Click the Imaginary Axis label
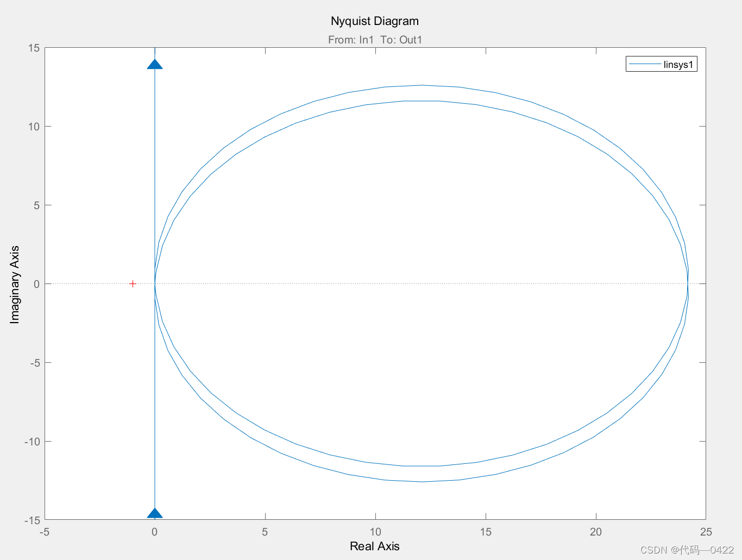 click(15, 285)
